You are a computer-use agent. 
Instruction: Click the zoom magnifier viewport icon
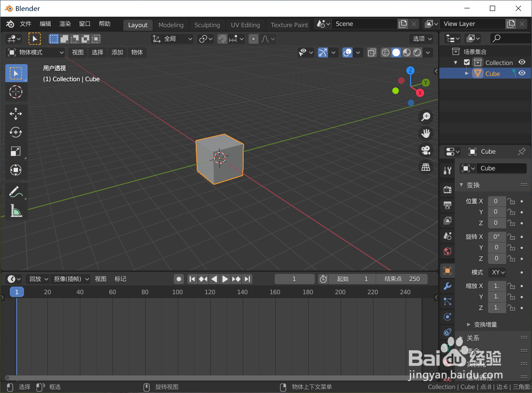(x=425, y=116)
